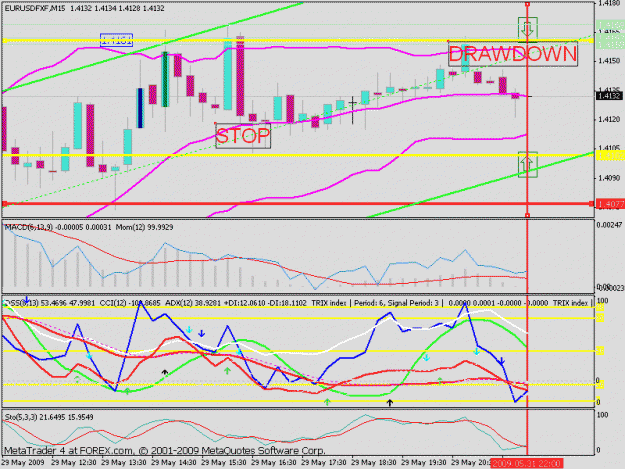This screenshot has width=625, height=469.
Task: Select the bottom handle of the red vertical line
Action: [527, 215]
